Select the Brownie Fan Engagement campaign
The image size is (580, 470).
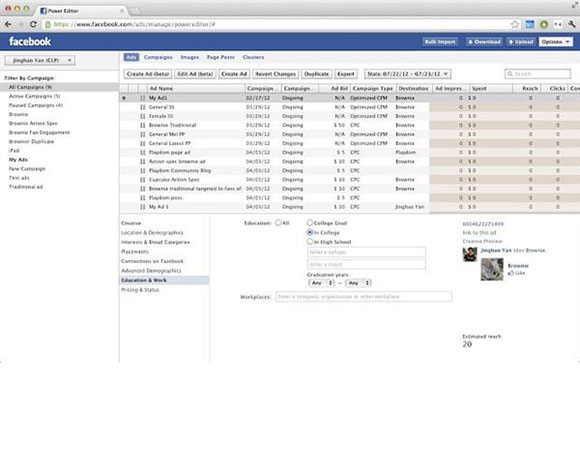[x=39, y=132]
